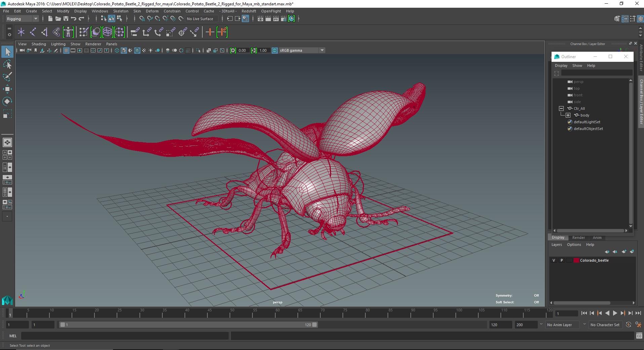Step to the next key
644x350 pixels.
pyautogui.click(x=623, y=313)
